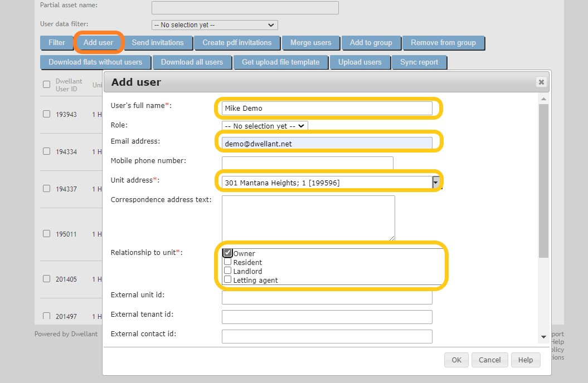Click the Filter button

click(56, 43)
